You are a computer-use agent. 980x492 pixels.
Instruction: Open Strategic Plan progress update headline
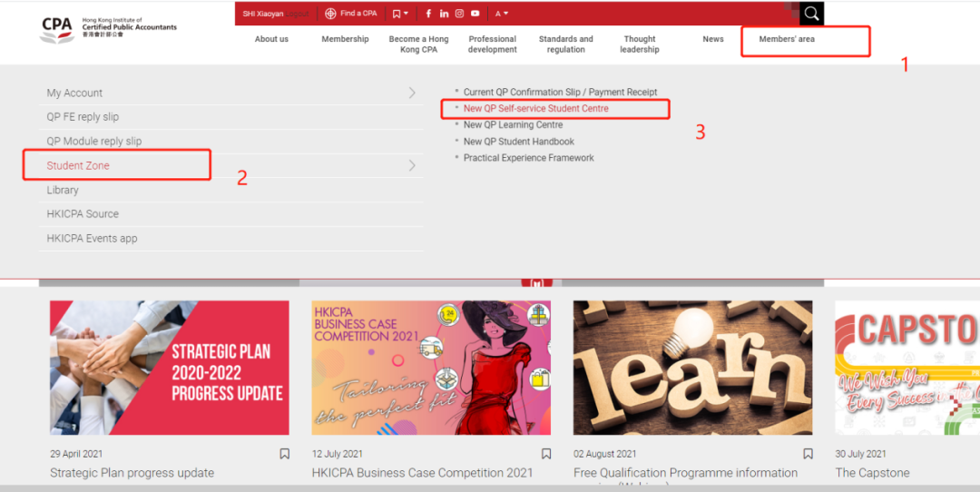[132, 473]
